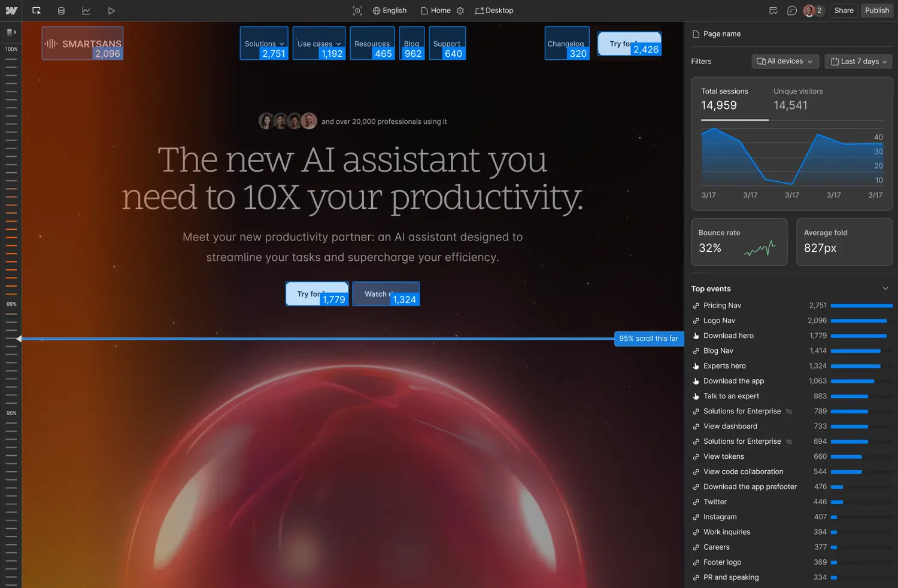Click the Download hero click-event icon
898x588 pixels.
coord(696,336)
